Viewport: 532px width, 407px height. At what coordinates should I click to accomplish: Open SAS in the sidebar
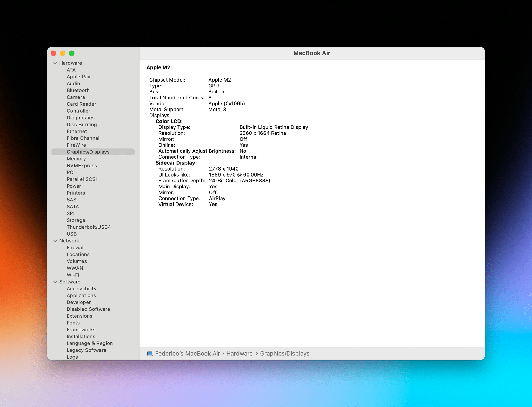[71, 200]
